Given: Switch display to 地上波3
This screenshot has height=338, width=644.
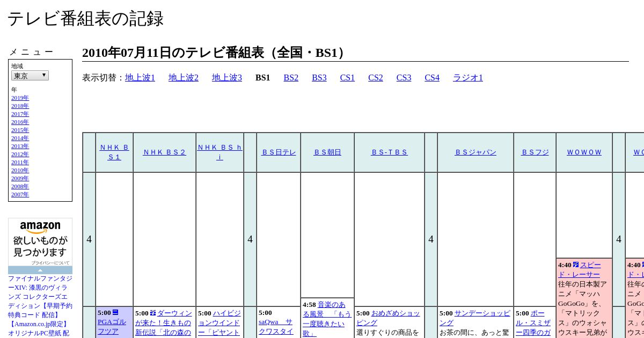Looking at the screenshot, I should click(x=227, y=78).
